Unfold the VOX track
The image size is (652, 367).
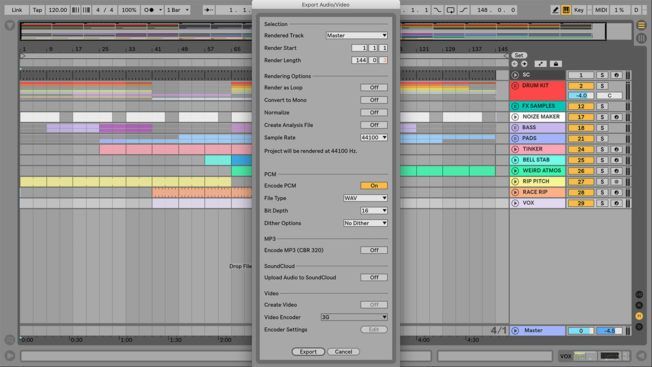(515, 203)
